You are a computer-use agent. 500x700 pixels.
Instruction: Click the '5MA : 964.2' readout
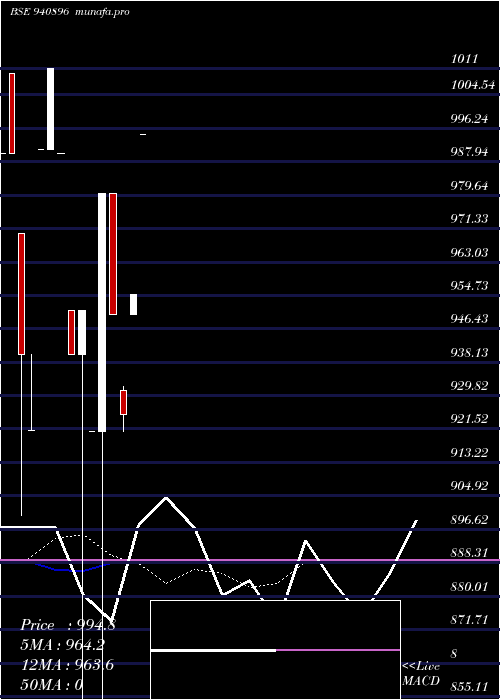pos(63,645)
